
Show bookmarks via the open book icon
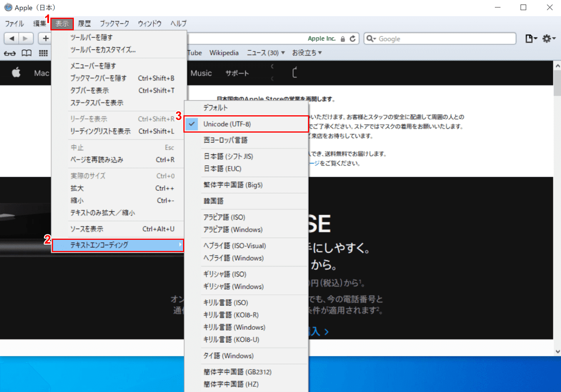click(27, 53)
